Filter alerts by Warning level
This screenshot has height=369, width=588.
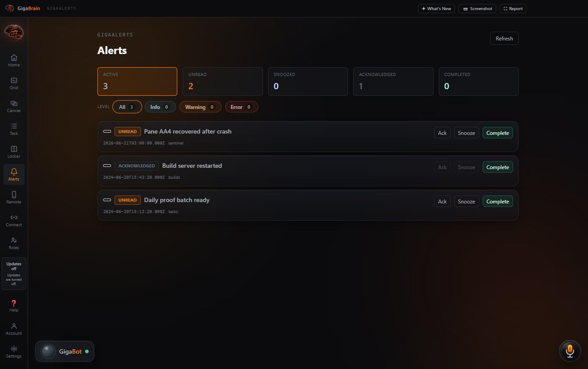tap(200, 107)
